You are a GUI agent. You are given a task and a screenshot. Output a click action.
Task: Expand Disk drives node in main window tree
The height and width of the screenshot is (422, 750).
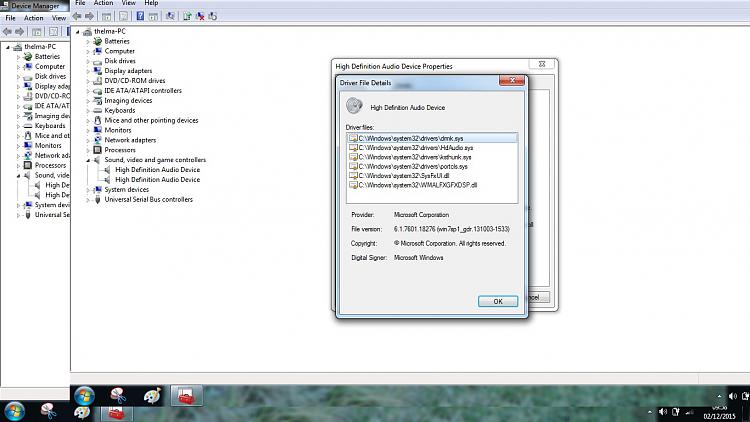(x=88, y=61)
